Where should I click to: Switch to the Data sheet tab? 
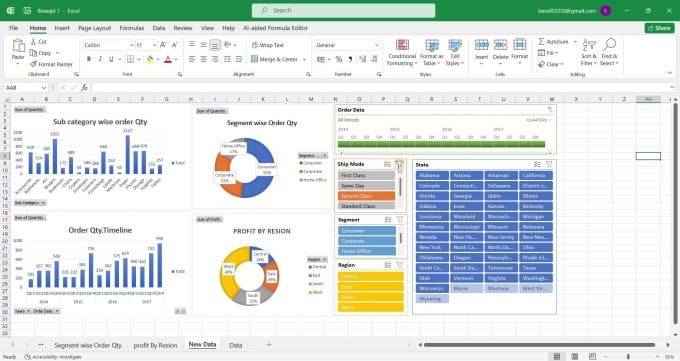click(235, 345)
